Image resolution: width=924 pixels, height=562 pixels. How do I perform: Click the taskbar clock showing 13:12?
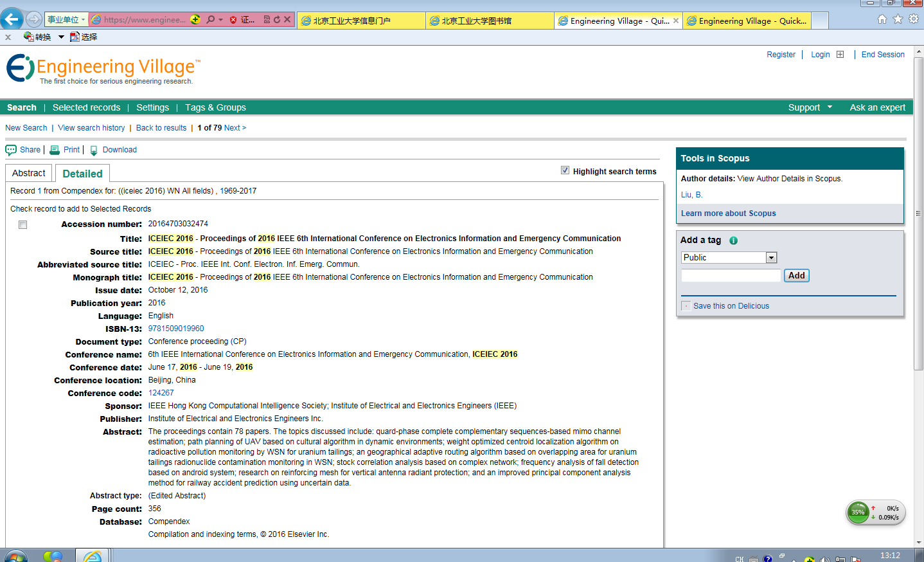pos(890,556)
